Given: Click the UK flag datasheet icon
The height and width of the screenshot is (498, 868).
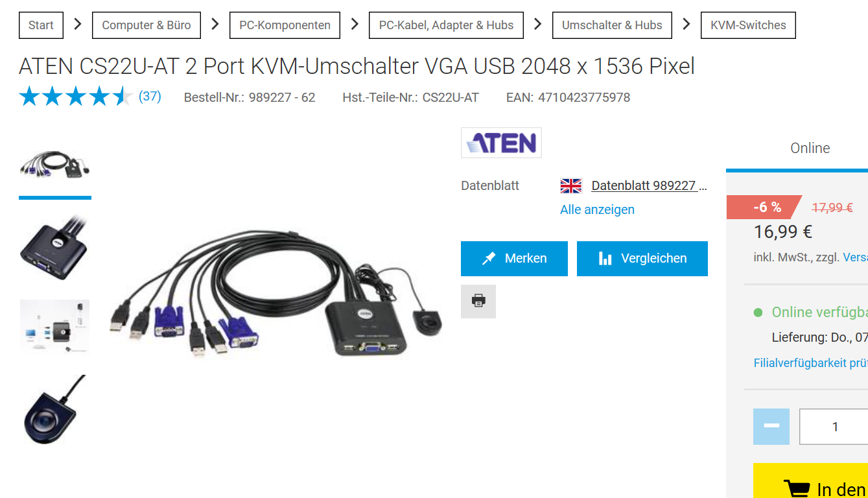Looking at the screenshot, I should coord(571,186).
